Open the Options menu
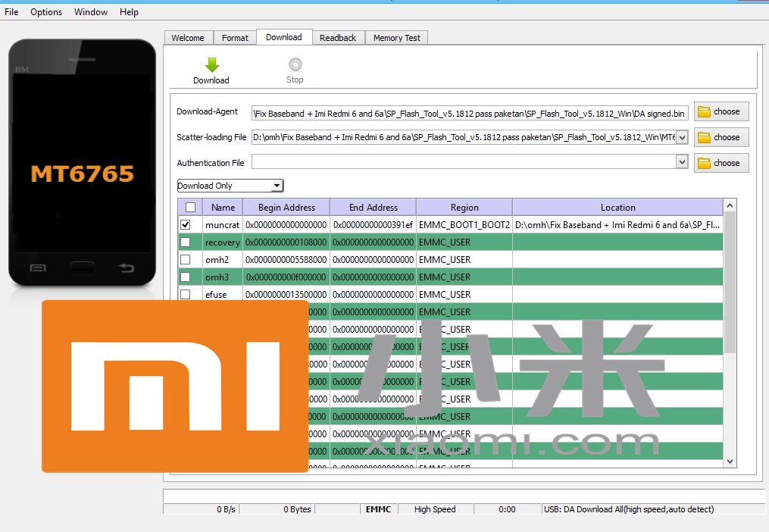The height and width of the screenshot is (532, 769). click(x=46, y=12)
